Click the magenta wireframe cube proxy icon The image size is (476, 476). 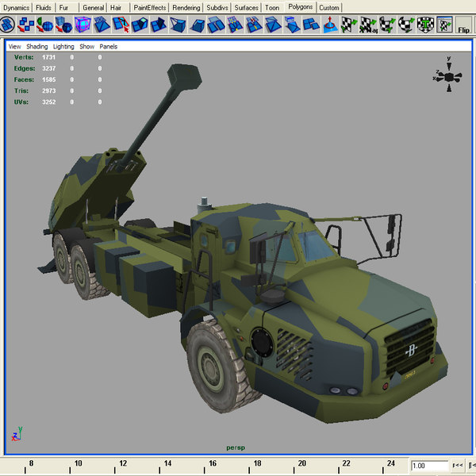83,25
